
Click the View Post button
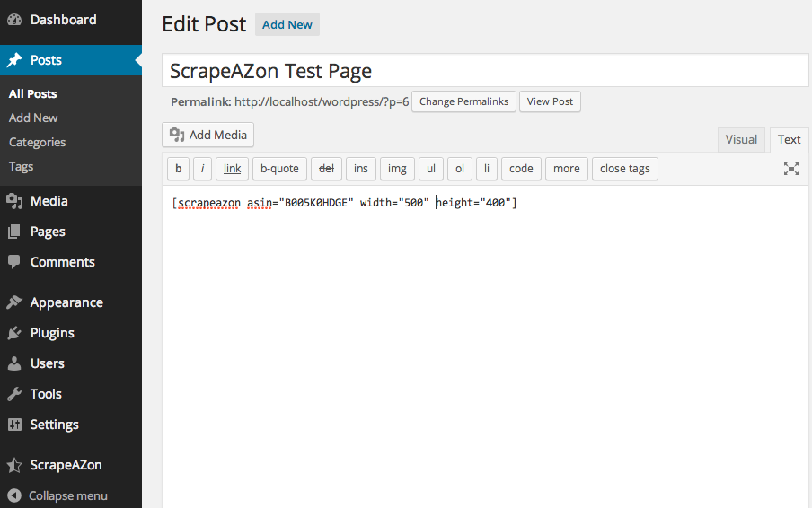550,101
